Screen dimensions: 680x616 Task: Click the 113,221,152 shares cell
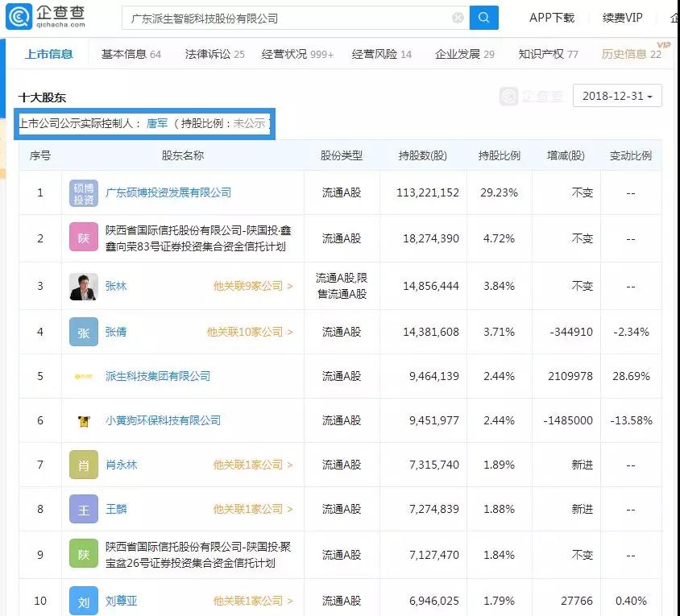(428, 193)
